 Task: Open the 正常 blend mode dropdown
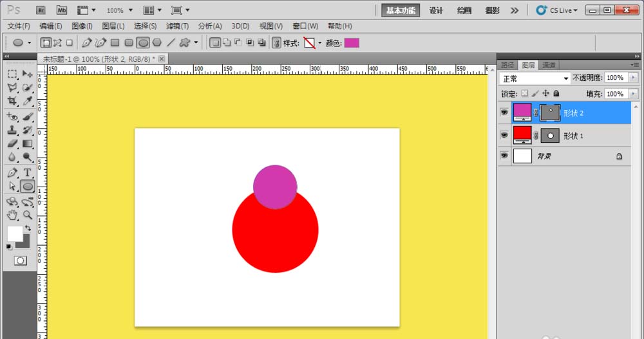click(x=536, y=78)
